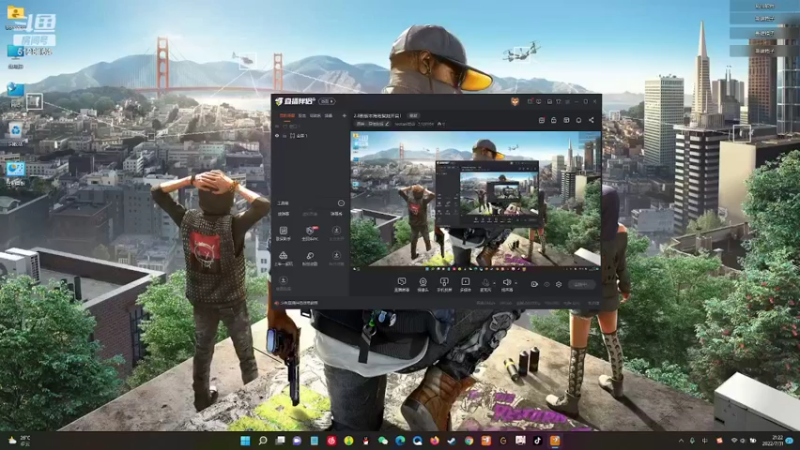Open Windows taskbar search
This screenshot has height=450, width=800.
pos(263,440)
